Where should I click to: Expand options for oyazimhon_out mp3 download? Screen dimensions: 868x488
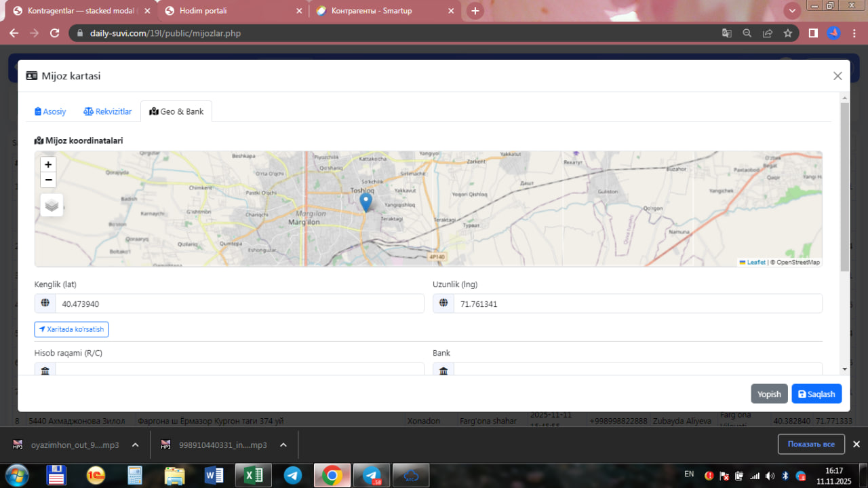pos(135,445)
